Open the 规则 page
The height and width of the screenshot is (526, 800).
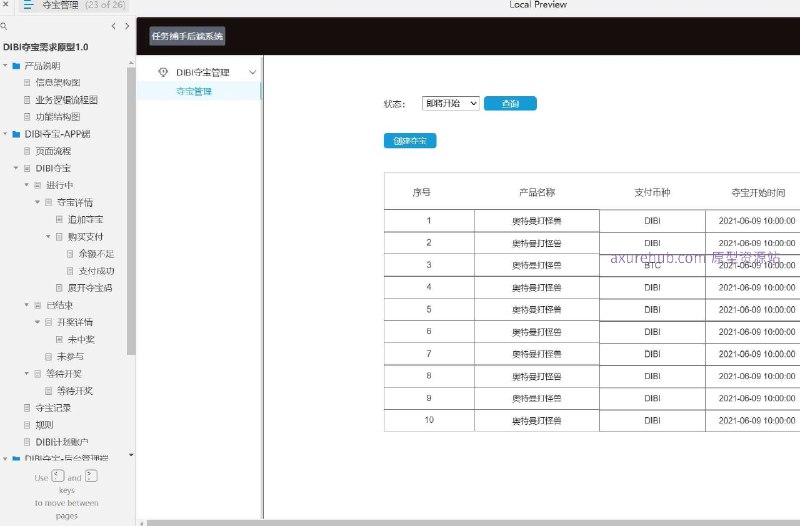click(x=44, y=425)
